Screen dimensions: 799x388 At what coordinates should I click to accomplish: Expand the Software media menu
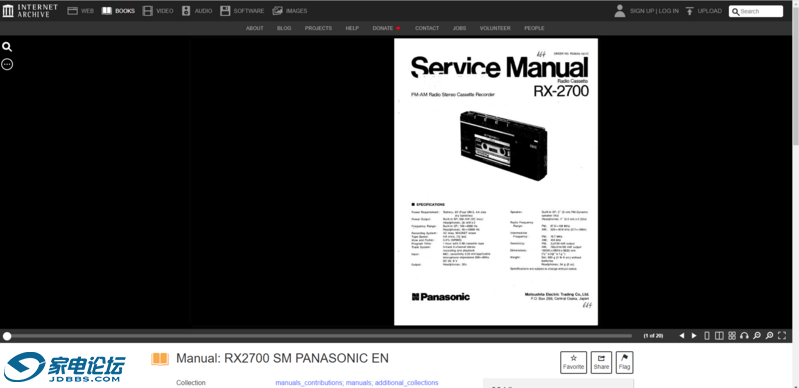point(242,11)
